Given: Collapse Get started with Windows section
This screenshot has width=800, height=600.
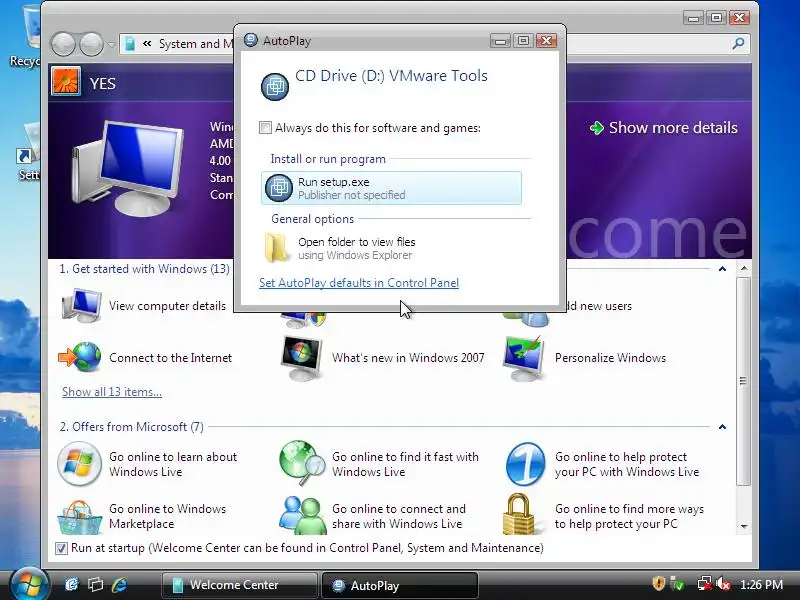Looking at the screenshot, I should (x=722, y=269).
